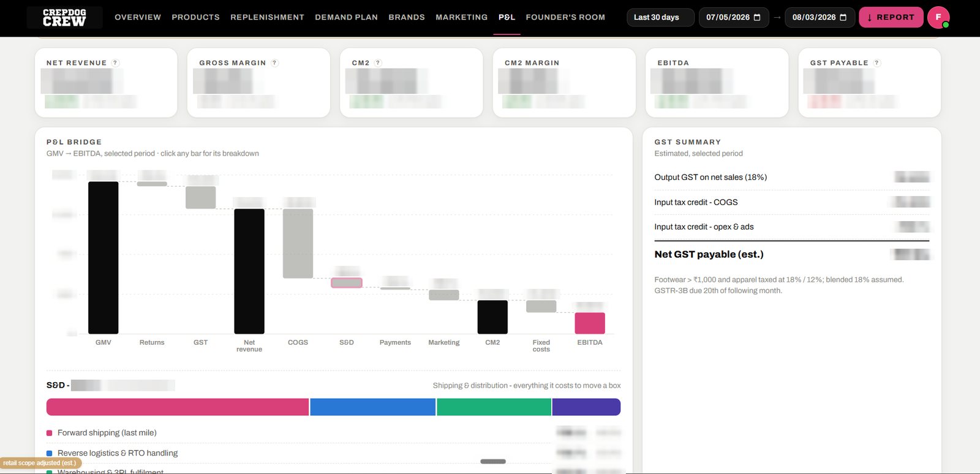980x474 pixels.
Task: Select the green warehousing segment in S&D bar
Action: [494, 407]
